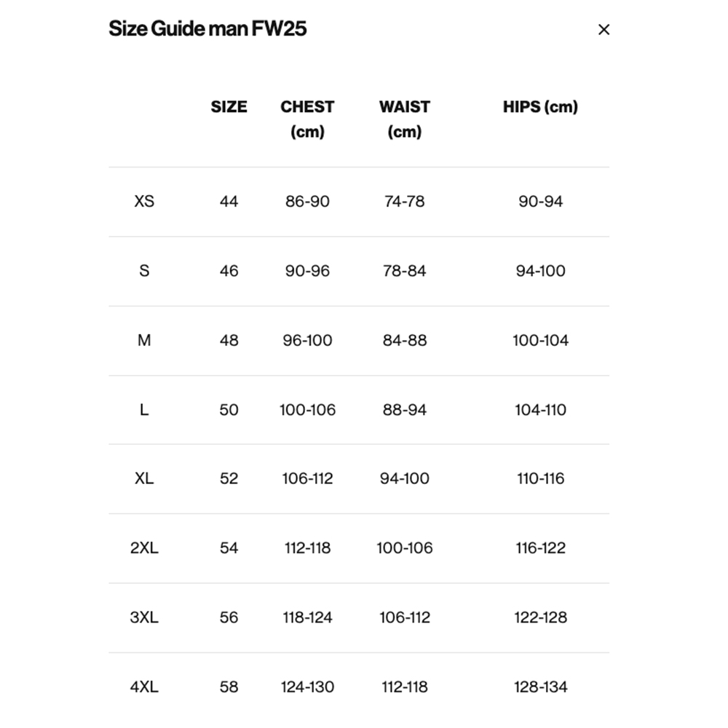The width and height of the screenshot is (728, 728).
Task: Click chest value 96-100 for size M
Action: pos(307,340)
